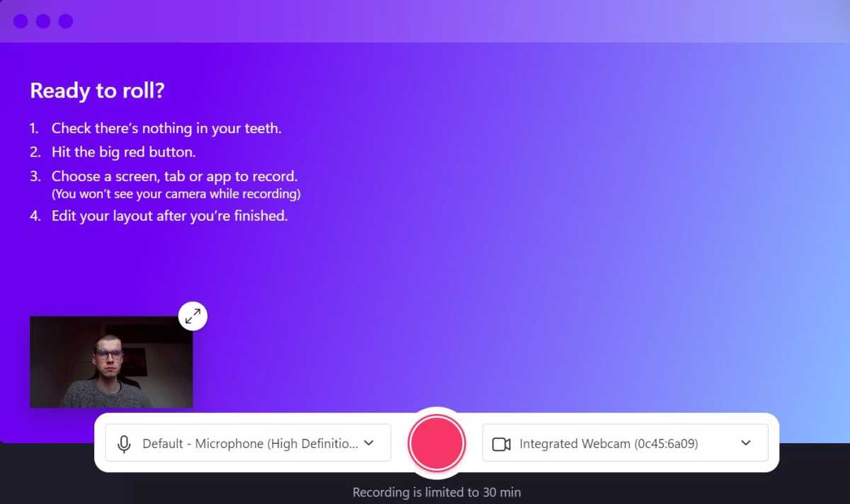This screenshot has width=850, height=504.
Task: Click step 1 about checking your teeth
Action: pos(166,129)
